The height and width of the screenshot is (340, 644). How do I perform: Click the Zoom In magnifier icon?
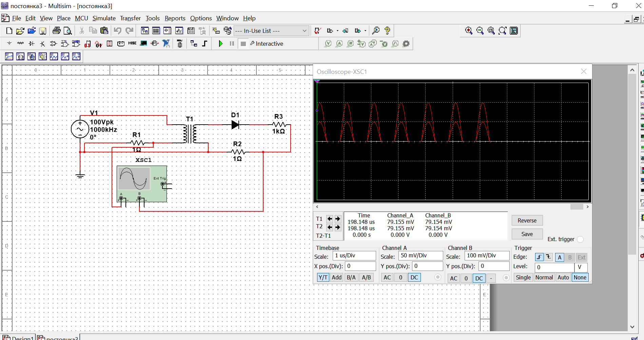tap(469, 31)
